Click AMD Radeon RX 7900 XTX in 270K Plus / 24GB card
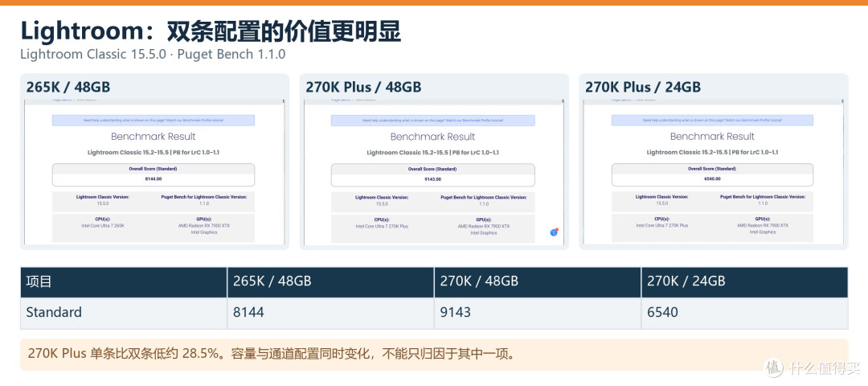 pyautogui.click(x=763, y=225)
